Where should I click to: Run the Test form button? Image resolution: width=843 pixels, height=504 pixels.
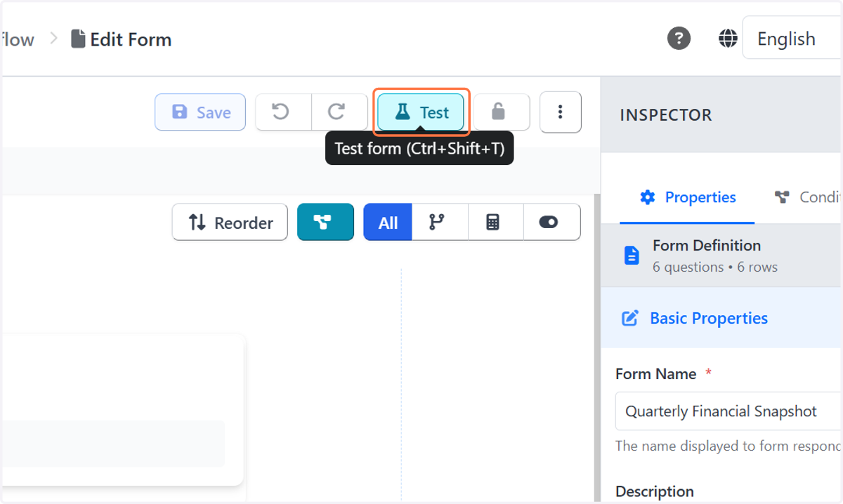point(421,112)
